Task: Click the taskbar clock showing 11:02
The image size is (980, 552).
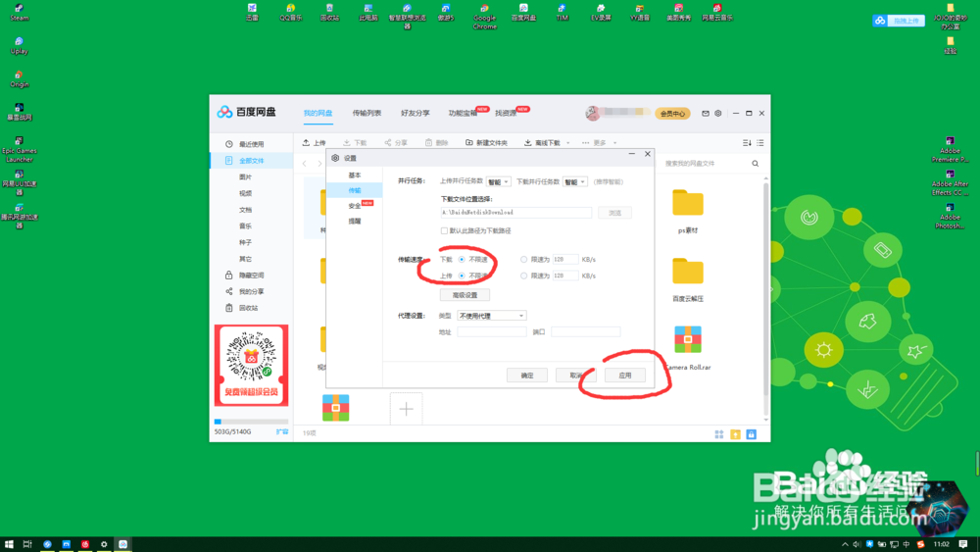Action: (x=941, y=544)
